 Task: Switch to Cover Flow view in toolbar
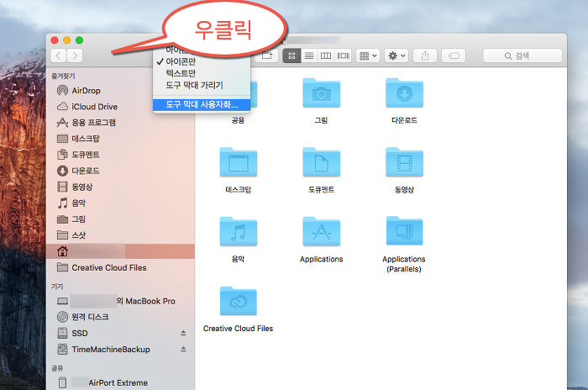(x=343, y=56)
